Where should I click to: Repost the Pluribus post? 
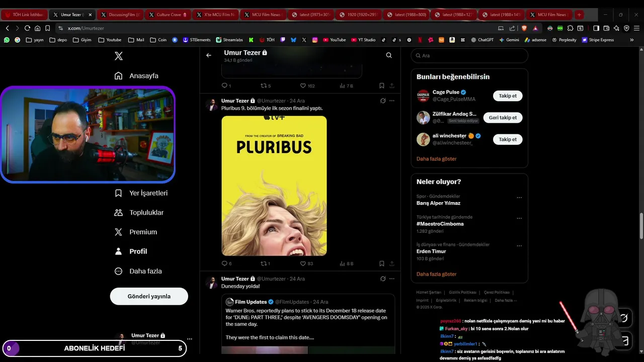point(265,263)
